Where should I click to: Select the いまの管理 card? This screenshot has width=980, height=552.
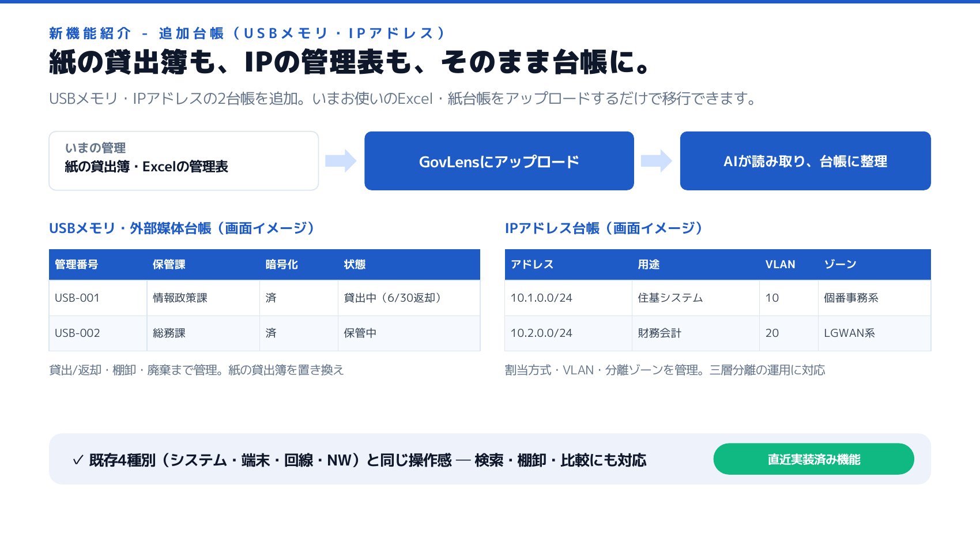(184, 161)
